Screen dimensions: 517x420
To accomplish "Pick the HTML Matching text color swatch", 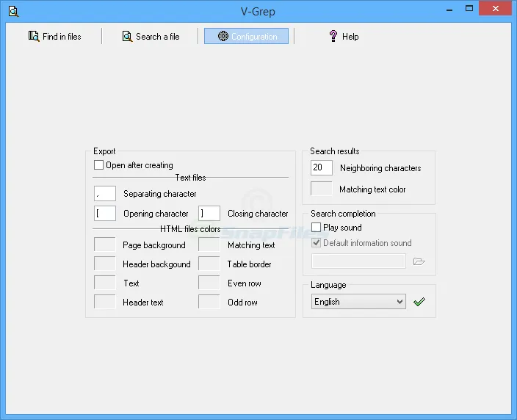I will pos(209,245).
